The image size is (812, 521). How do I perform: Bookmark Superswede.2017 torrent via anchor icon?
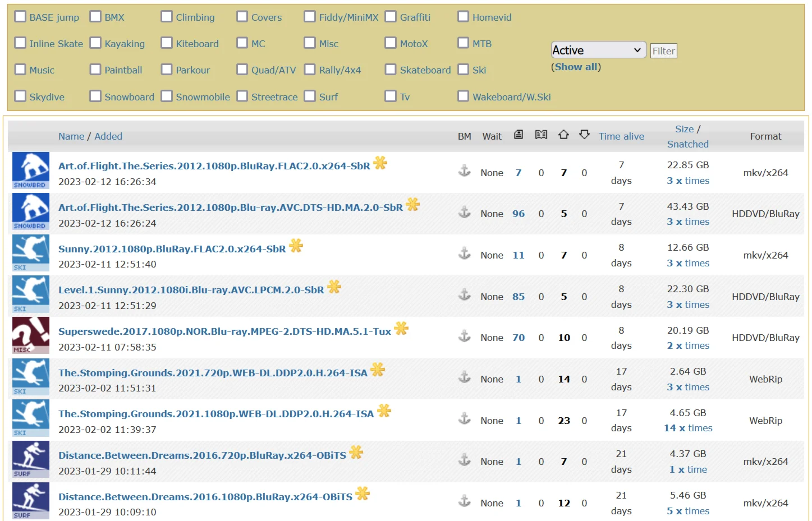[x=465, y=336]
